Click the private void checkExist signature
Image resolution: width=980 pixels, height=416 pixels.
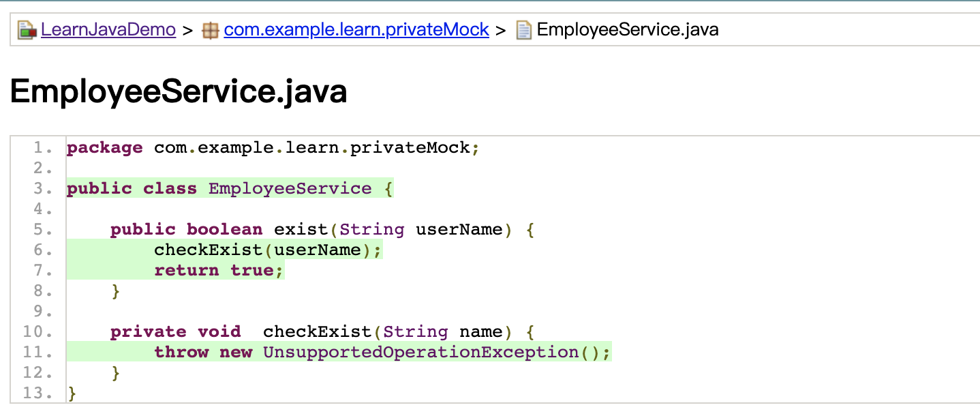[323, 332]
